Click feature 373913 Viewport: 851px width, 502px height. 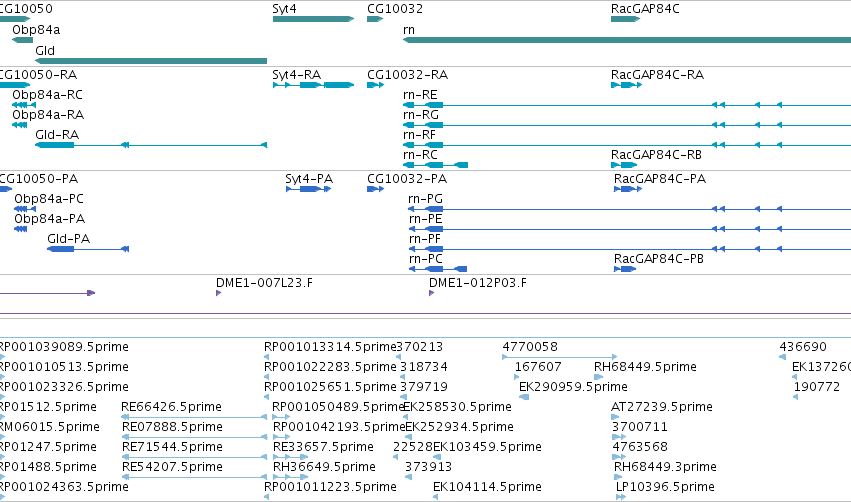coord(429,467)
